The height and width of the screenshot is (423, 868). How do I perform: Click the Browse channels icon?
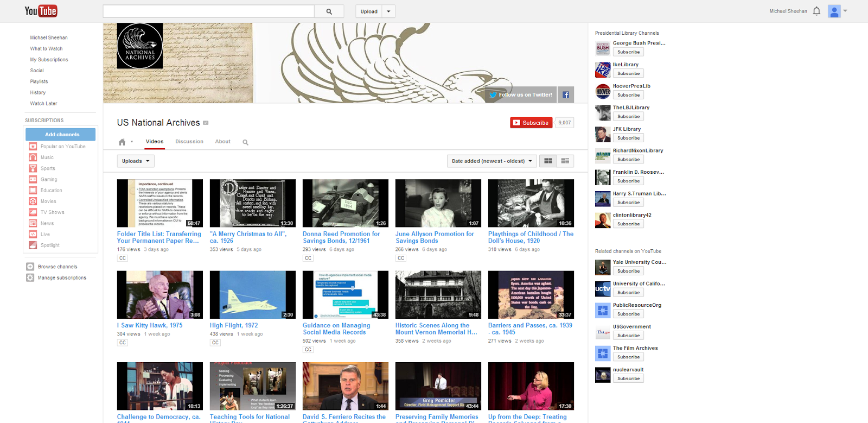30,267
